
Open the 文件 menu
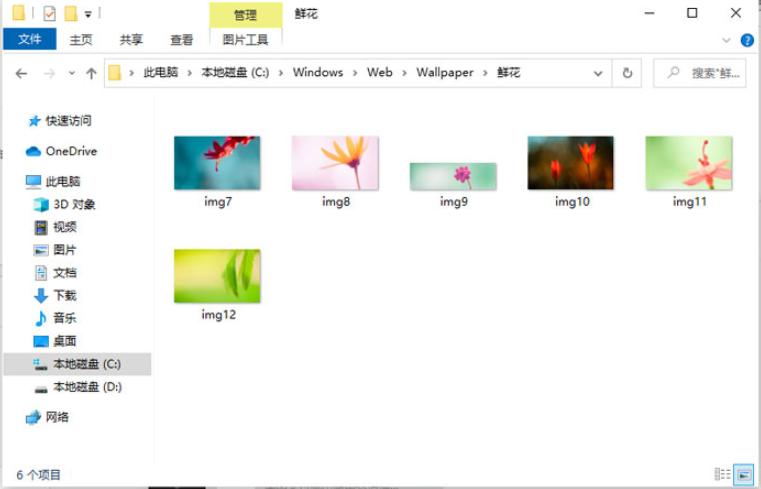click(30, 39)
